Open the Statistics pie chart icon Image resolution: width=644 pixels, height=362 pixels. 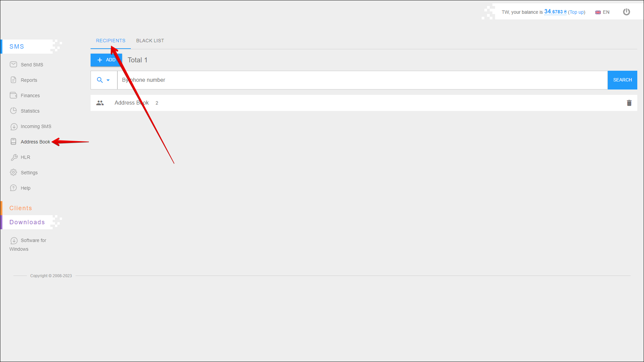(13, 111)
